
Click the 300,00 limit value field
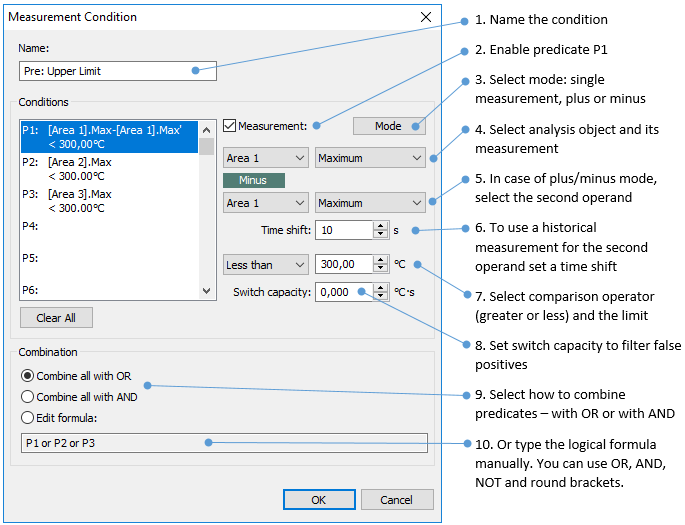pos(344,264)
